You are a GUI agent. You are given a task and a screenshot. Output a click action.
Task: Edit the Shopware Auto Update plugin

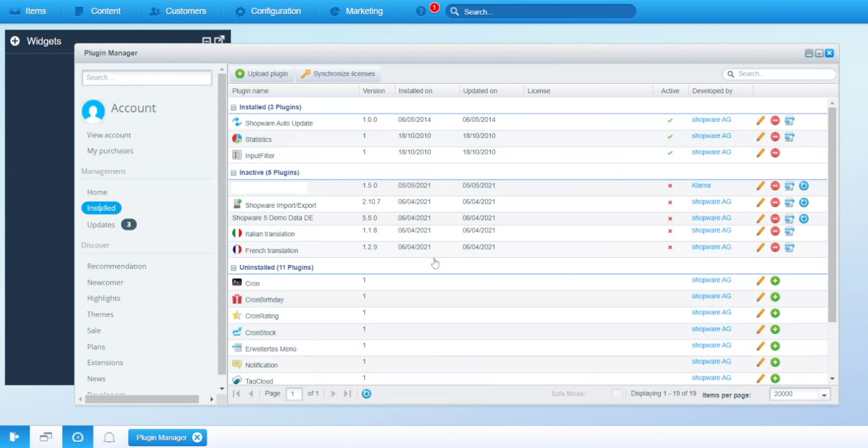(x=761, y=120)
